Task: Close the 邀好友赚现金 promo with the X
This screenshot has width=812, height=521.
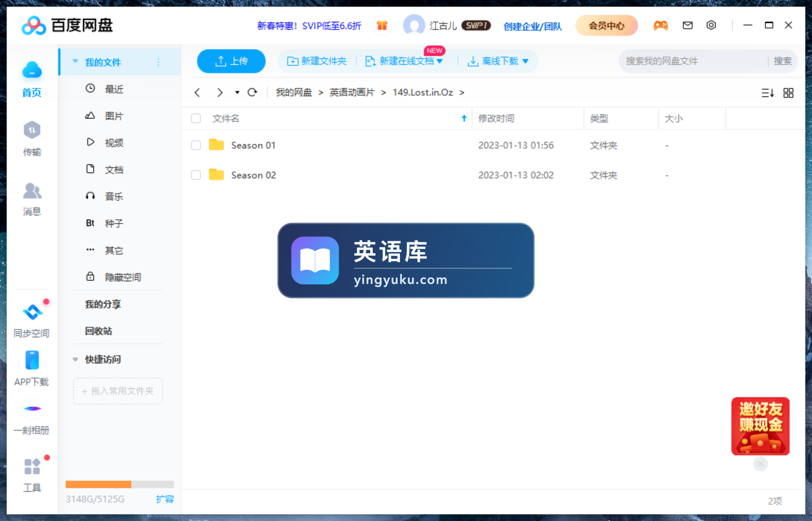Action: click(760, 464)
